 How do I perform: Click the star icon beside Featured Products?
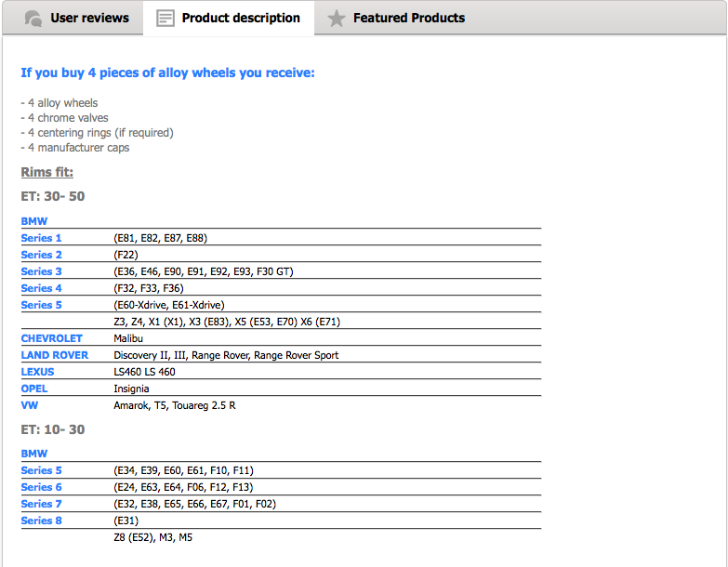point(337,19)
